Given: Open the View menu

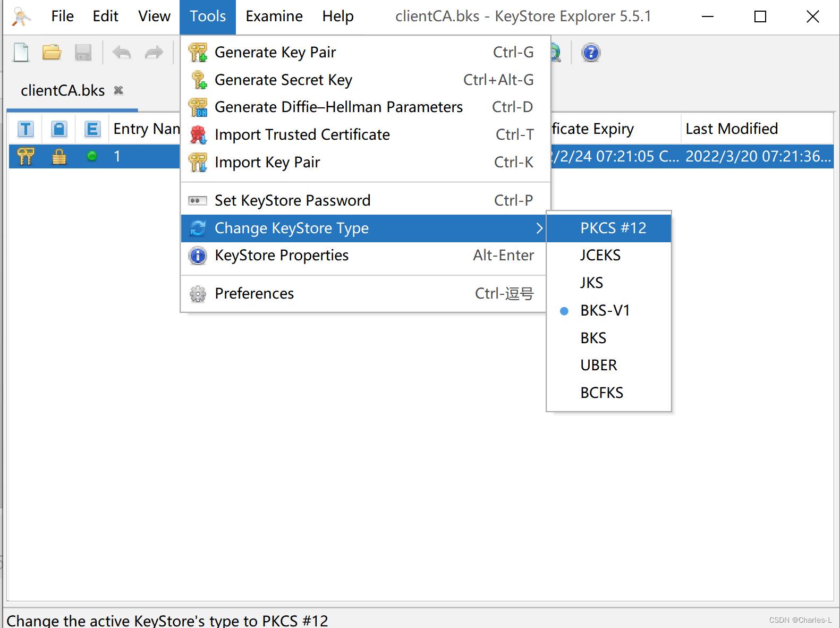Looking at the screenshot, I should tap(154, 16).
